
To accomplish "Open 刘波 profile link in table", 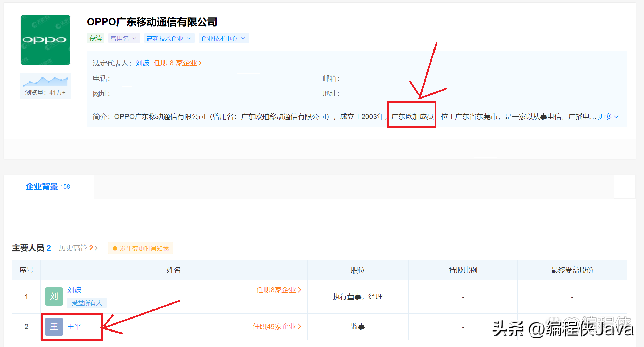I will coord(74,290).
